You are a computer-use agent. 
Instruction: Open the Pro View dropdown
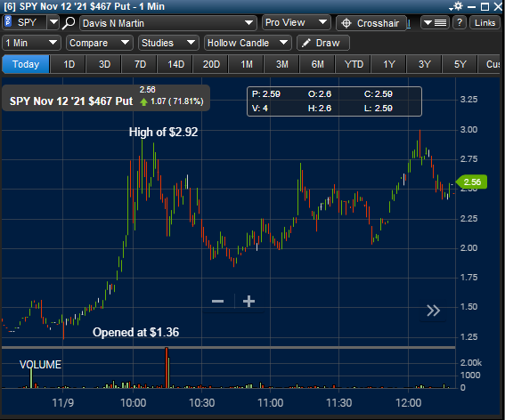[x=297, y=22]
